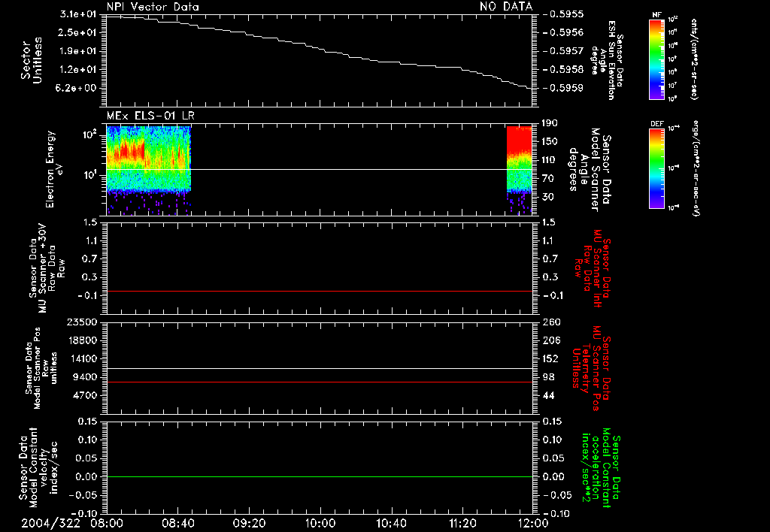Click the red 'MU Scanner Pos Telemetry' label
This screenshot has width=770, height=532.
[591, 368]
